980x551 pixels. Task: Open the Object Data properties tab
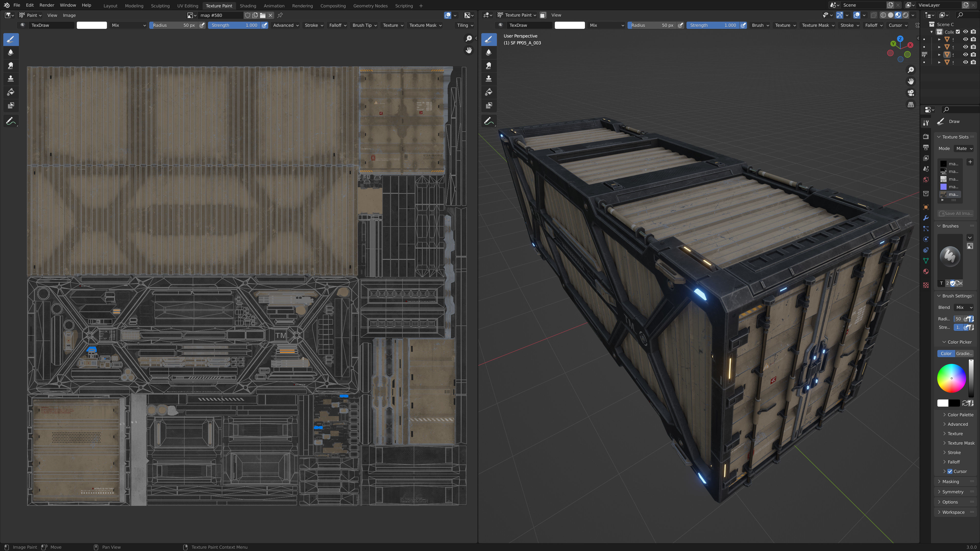tap(926, 261)
